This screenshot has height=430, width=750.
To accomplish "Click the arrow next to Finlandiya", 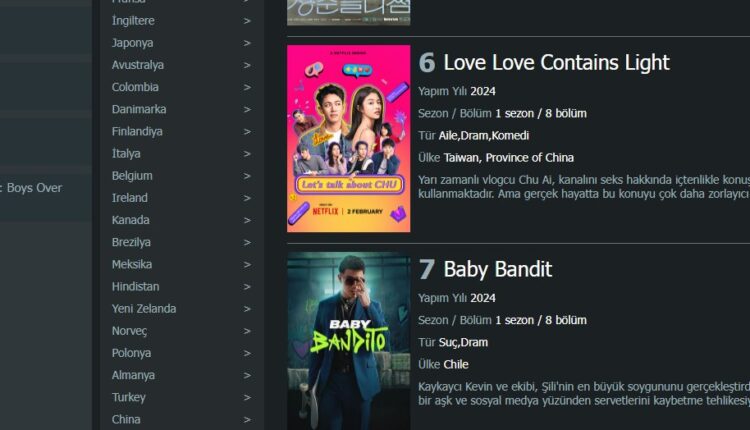I will pyautogui.click(x=247, y=132).
